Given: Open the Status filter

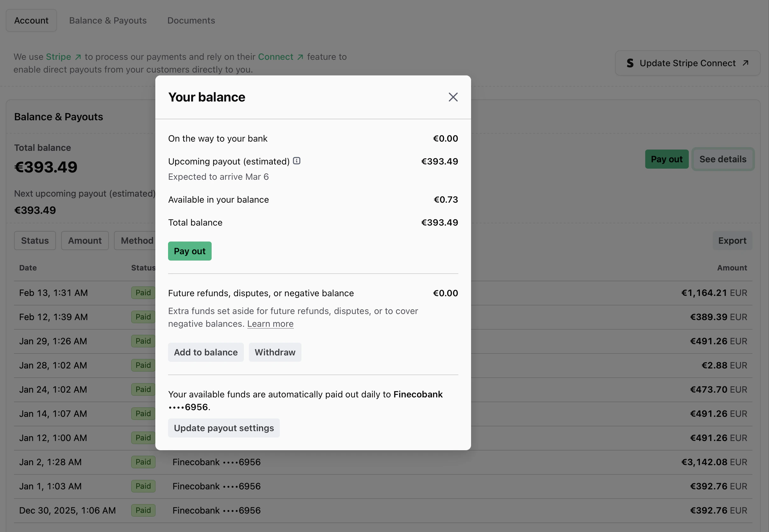Looking at the screenshot, I should tap(35, 240).
